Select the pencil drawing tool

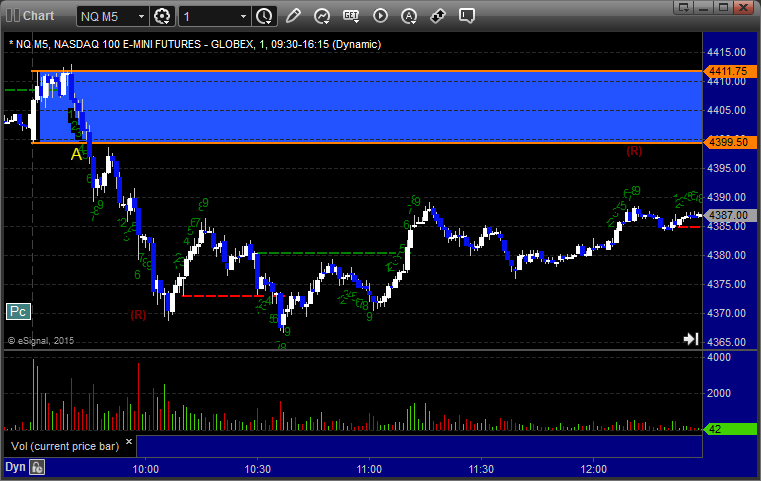293,16
